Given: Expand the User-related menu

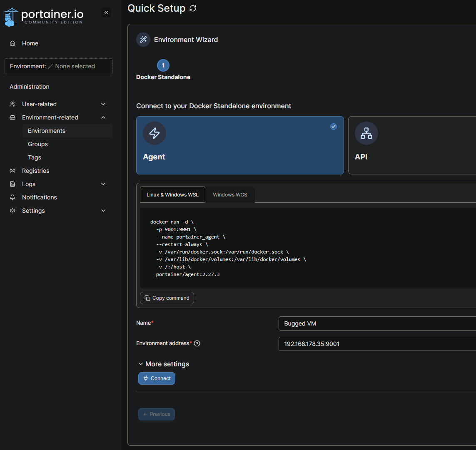Looking at the screenshot, I should [x=103, y=104].
